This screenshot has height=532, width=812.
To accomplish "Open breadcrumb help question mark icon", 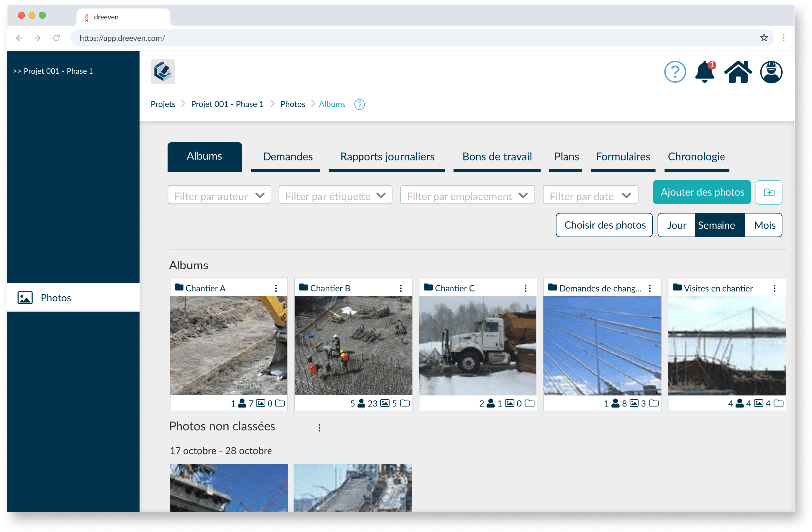I will (360, 104).
